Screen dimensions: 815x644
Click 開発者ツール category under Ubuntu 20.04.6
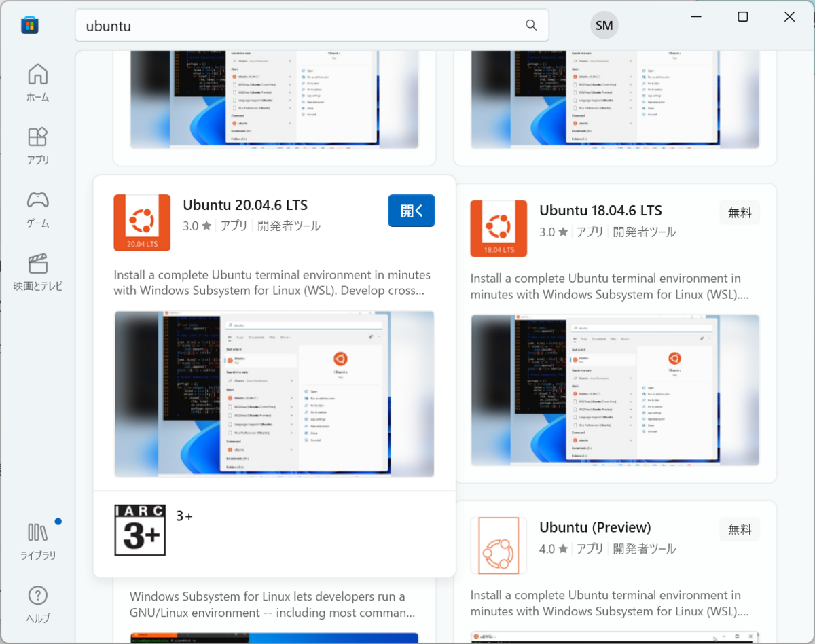(x=289, y=226)
